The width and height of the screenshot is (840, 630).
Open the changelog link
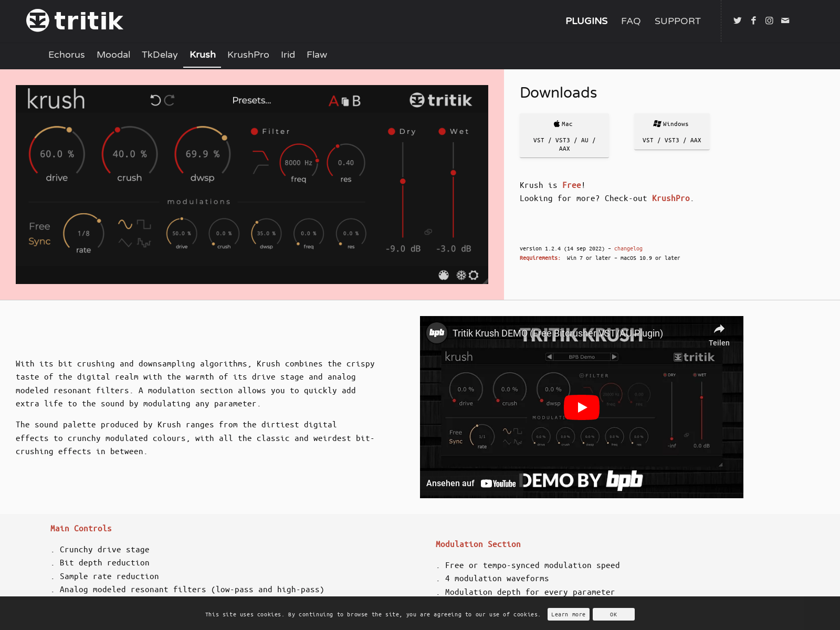point(628,248)
